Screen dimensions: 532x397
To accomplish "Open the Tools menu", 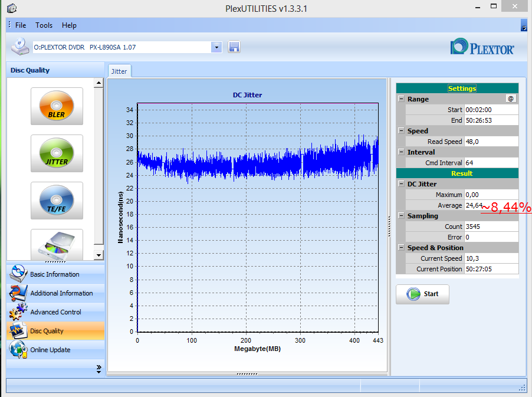I will [x=44, y=25].
